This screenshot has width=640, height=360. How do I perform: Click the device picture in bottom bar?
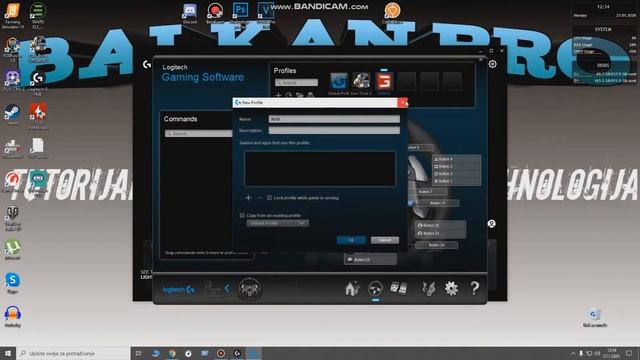click(249, 289)
